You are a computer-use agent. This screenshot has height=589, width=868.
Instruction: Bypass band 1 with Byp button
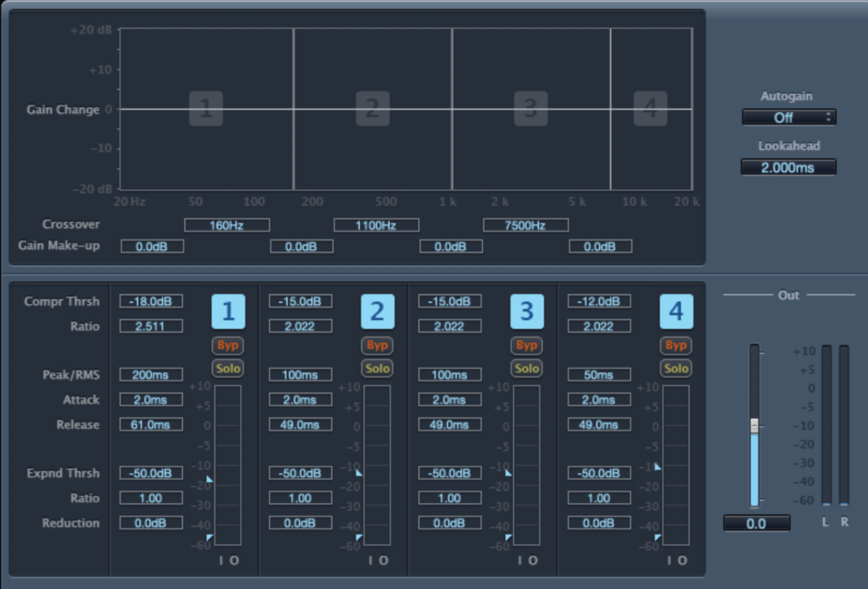tap(228, 345)
